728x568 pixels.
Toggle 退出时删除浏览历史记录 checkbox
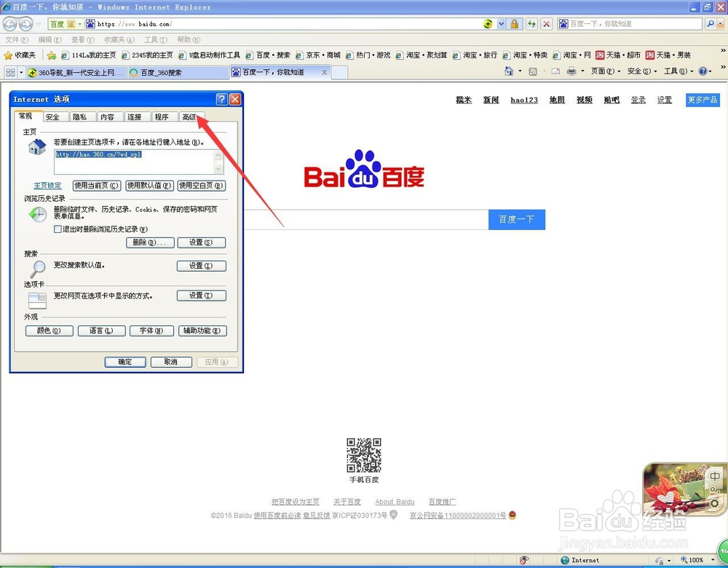[58, 229]
